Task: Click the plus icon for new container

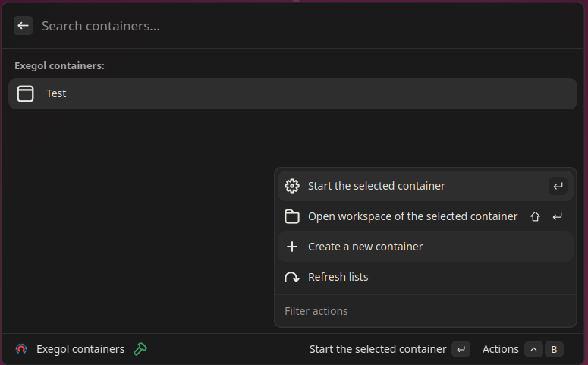Action: coord(292,247)
